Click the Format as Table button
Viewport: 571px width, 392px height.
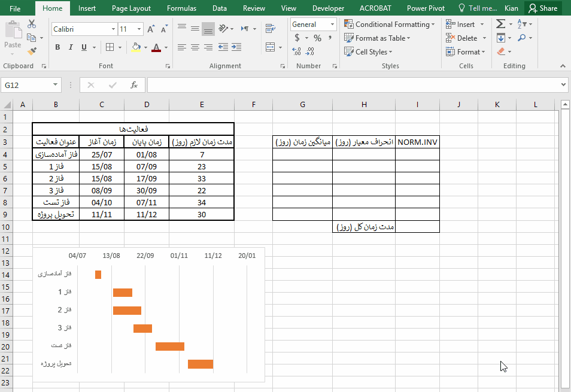tap(380, 38)
